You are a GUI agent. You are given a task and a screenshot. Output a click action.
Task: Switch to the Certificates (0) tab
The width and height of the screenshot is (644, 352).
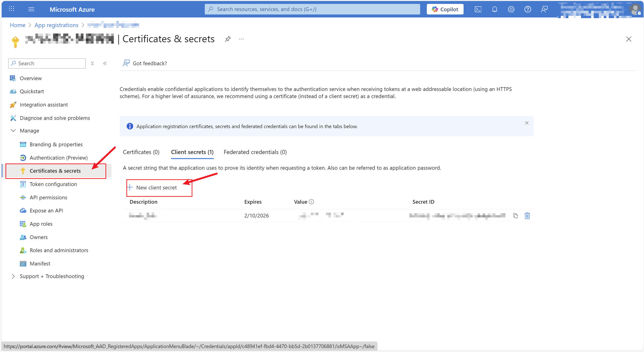[x=141, y=152]
